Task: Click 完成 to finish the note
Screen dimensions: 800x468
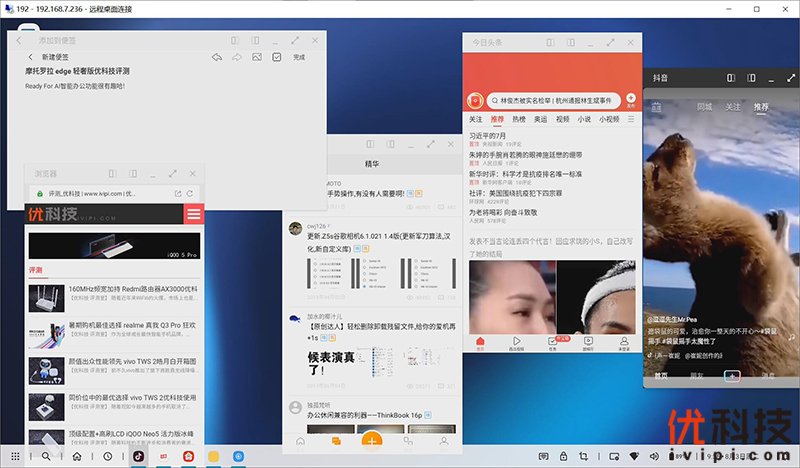Action: (x=299, y=57)
